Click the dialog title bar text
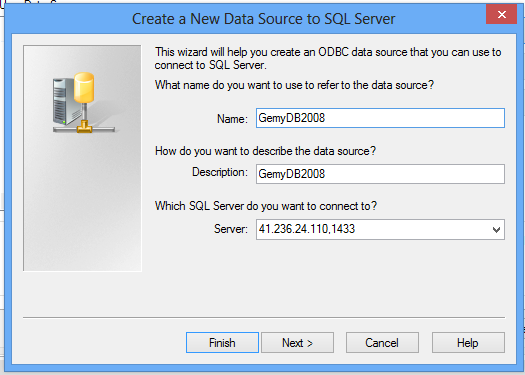The height and width of the screenshot is (375, 525). (264, 19)
